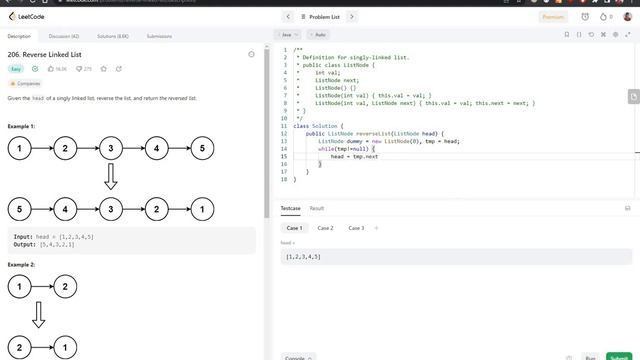Switch to the Discussion tab
The height and width of the screenshot is (360, 640).
[x=64, y=36]
